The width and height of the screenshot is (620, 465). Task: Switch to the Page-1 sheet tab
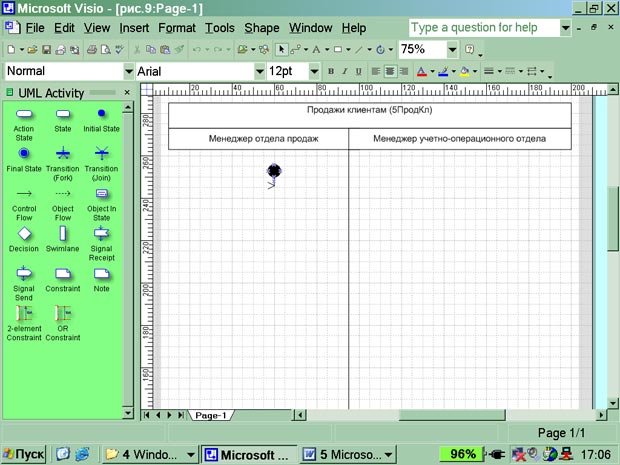[x=211, y=415]
